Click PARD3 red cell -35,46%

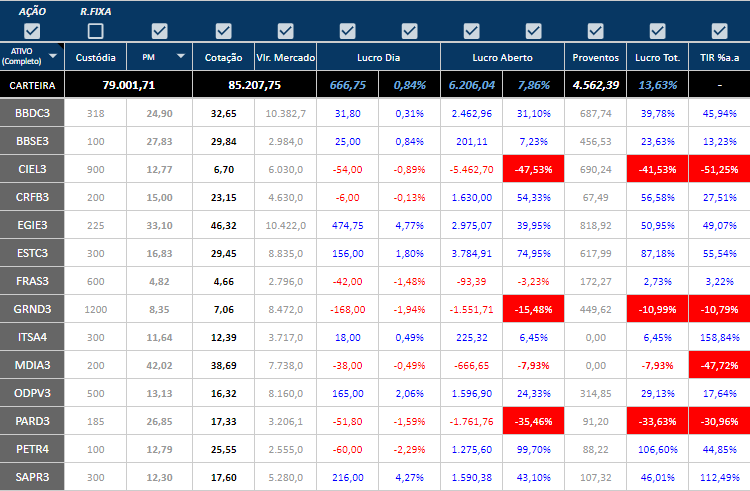pyautogui.click(x=533, y=421)
